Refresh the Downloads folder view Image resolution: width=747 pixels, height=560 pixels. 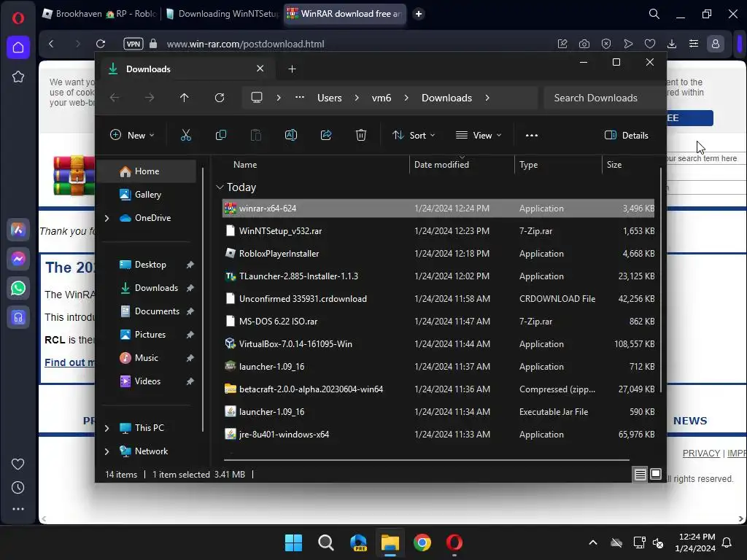(220, 98)
